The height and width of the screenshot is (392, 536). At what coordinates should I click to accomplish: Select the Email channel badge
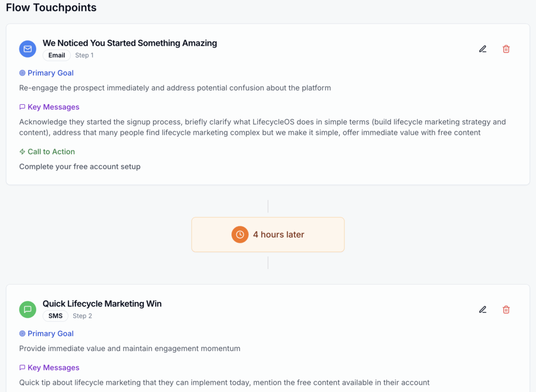coord(57,55)
